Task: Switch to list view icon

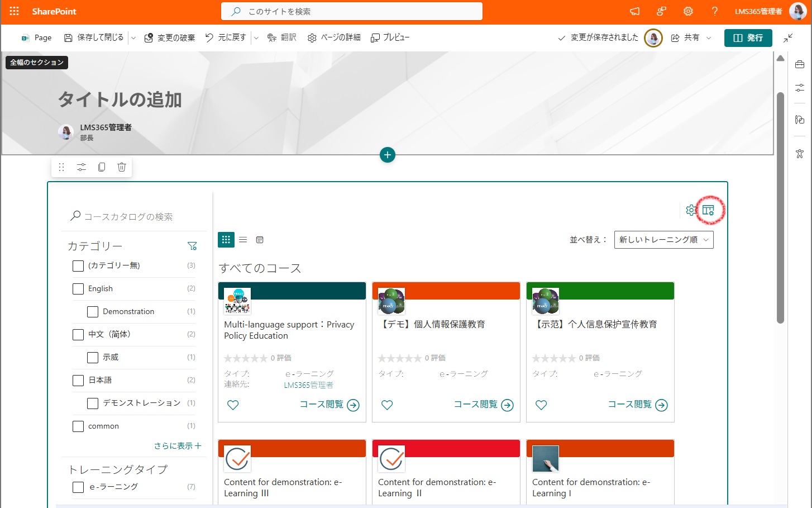Action: pyautogui.click(x=243, y=240)
